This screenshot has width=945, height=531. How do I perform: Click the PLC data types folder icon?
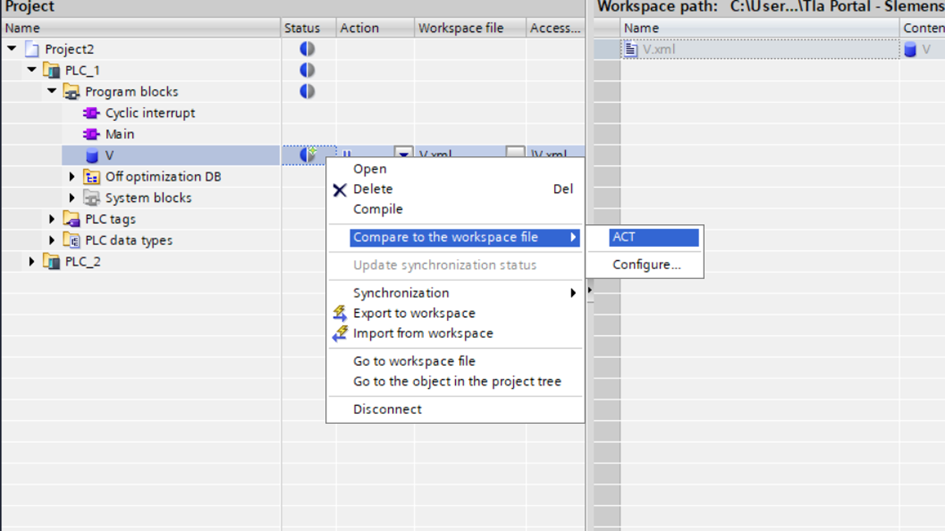pyautogui.click(x=72, y=240)
